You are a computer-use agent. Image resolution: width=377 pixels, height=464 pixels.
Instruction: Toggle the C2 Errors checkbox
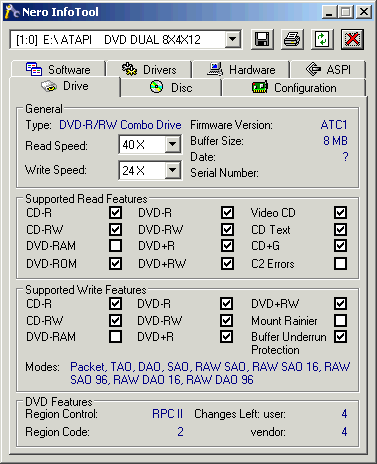tap(340, 263)
